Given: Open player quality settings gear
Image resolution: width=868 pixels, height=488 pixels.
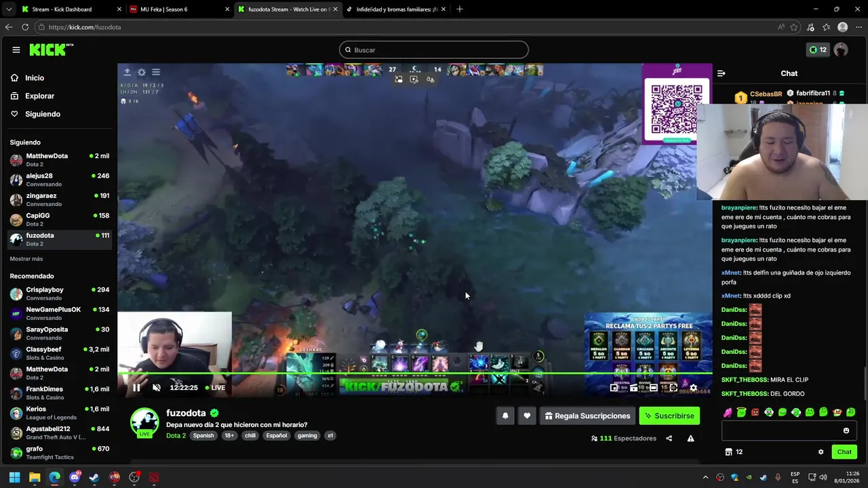Looking at the screenshot, I should 693,388.
